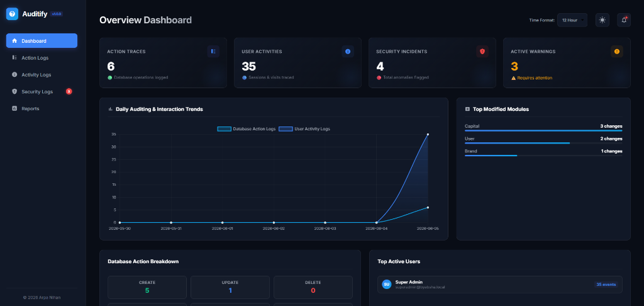Click the '35 events' badge

point(606,284)
